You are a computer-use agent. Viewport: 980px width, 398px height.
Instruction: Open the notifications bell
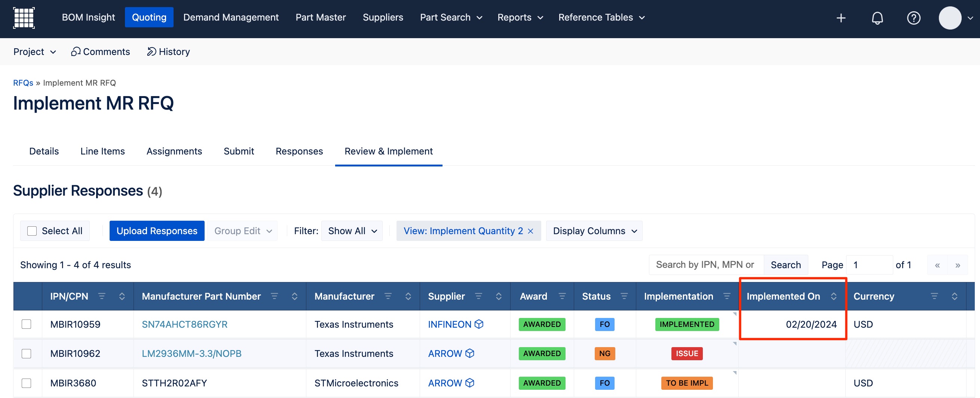click(x=877, y=18)
